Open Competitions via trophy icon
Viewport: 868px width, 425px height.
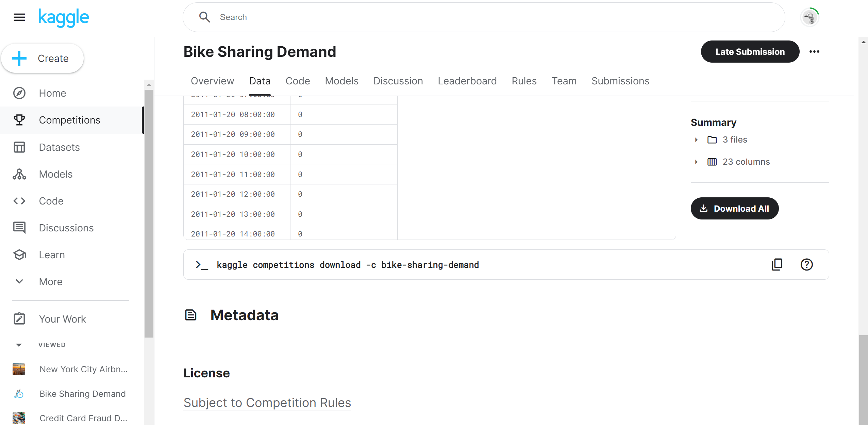click(19, 120)
